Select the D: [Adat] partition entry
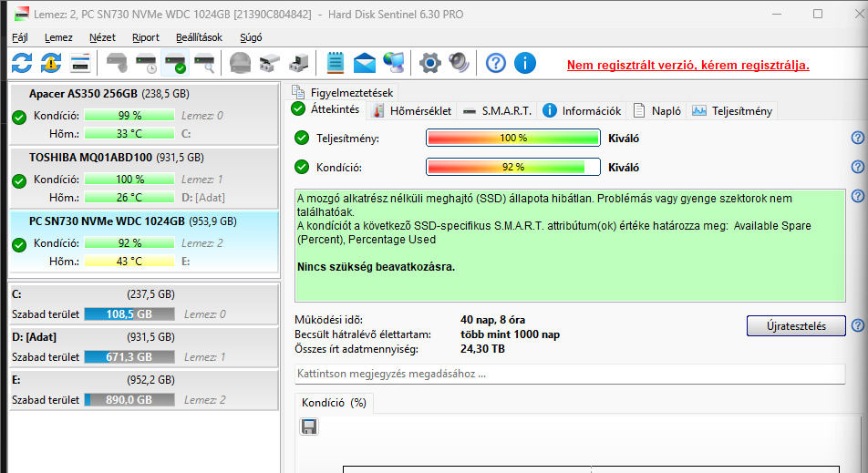The image size is (868, 473). (x=144, y=347)
